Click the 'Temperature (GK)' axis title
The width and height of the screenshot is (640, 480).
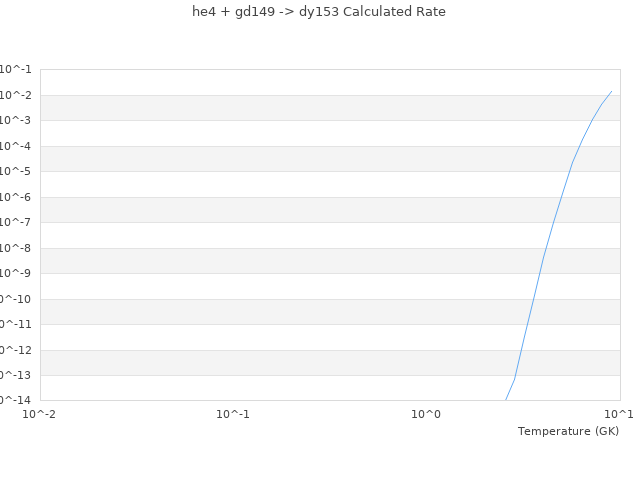pos(568,431)
